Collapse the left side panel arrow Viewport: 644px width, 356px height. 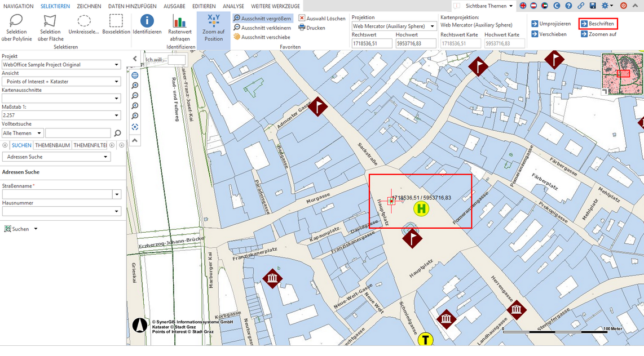(135, 59)
